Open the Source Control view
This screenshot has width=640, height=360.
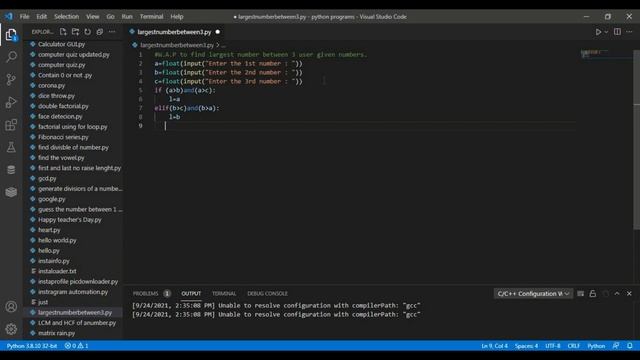pyautogui.click(x=11, y=79)
